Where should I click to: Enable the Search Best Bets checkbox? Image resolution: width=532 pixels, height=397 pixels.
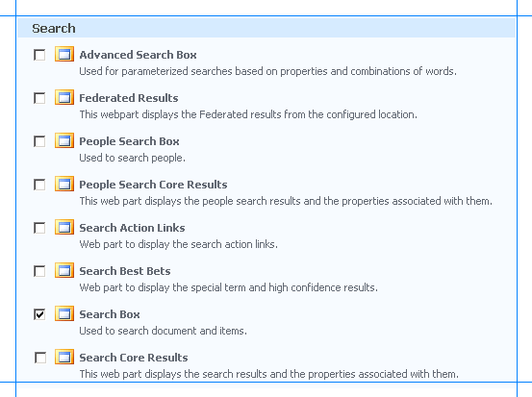(x=39, y=271)
